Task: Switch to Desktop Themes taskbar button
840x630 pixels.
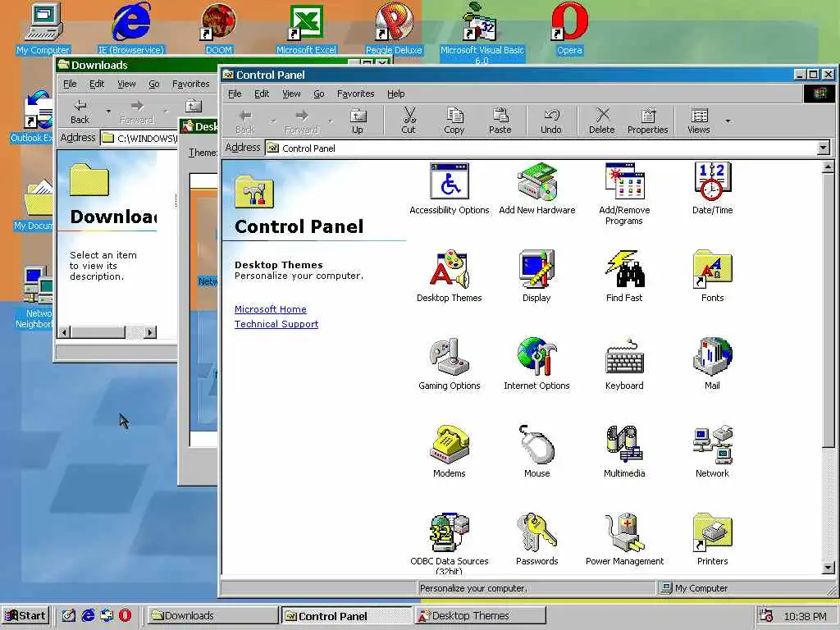Action: 480,615
